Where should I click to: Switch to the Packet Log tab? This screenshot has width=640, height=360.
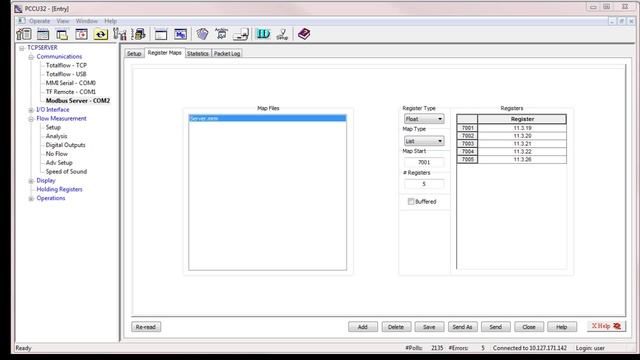227,53
